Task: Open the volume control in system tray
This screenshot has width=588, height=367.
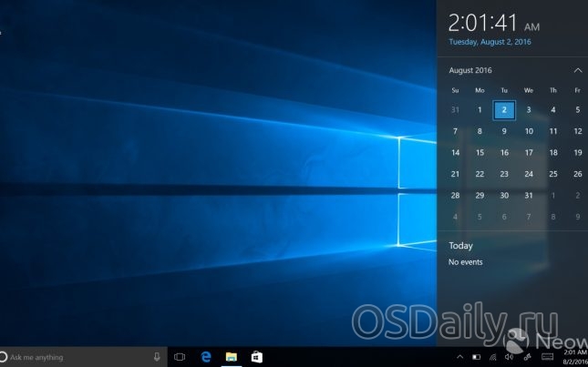Action: point(507,357)
